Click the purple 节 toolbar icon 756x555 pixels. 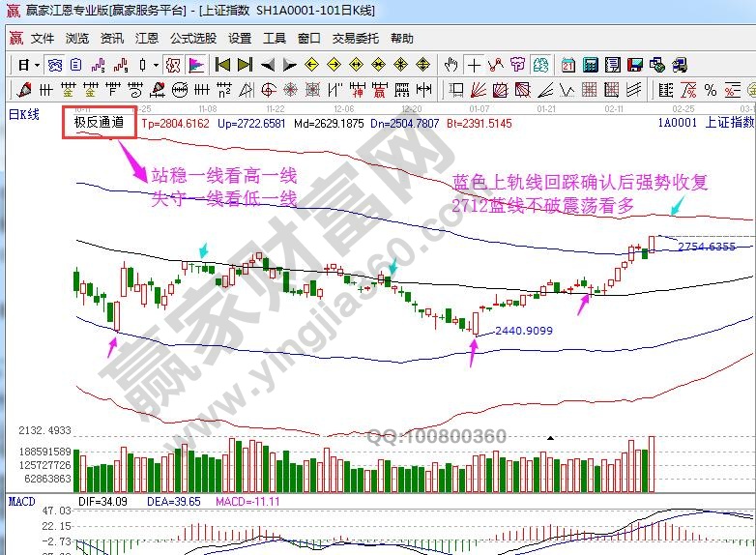click(518, 66)
